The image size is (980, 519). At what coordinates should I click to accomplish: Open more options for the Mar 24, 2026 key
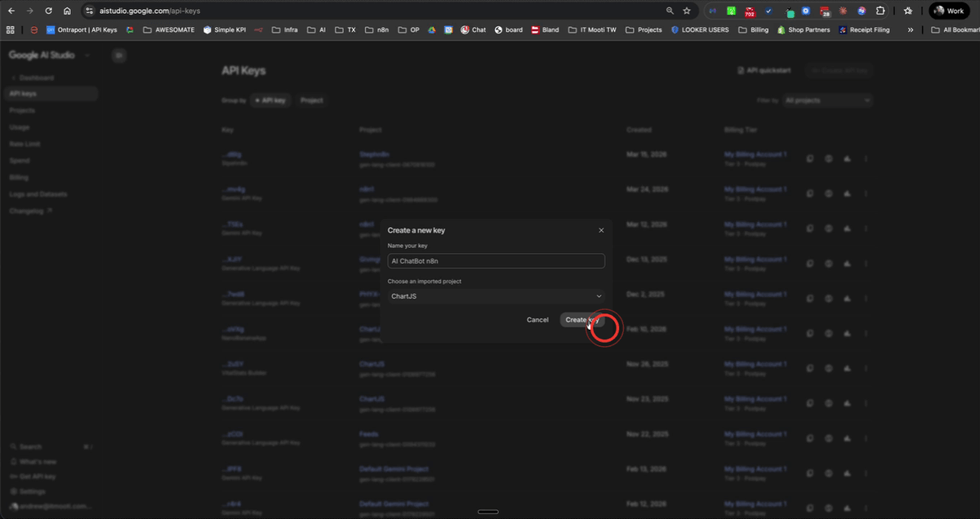click(x=866, y=193)
